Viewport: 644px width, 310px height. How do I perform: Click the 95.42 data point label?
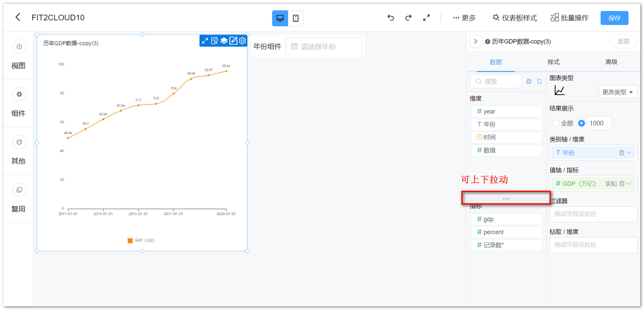[x=226, y=66]
